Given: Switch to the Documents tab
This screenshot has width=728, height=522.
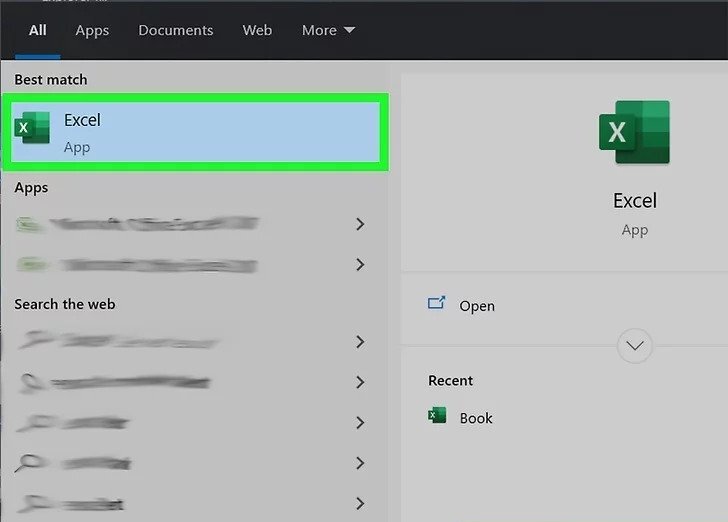Looking at the screenshot, I should click(176, 30).
